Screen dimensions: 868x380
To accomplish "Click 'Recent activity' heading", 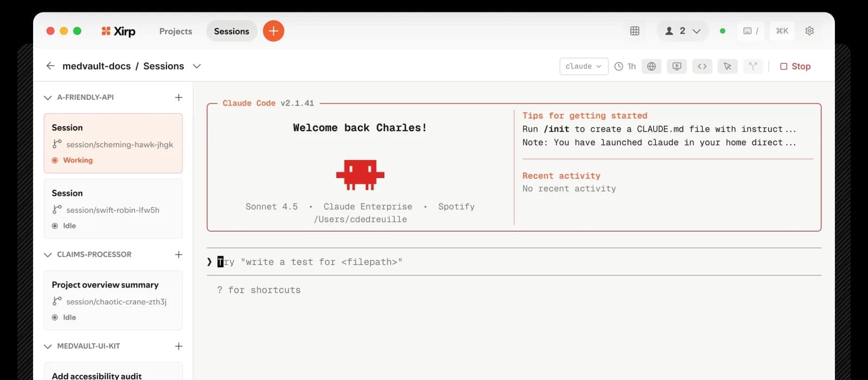I will tap(561, 176).
